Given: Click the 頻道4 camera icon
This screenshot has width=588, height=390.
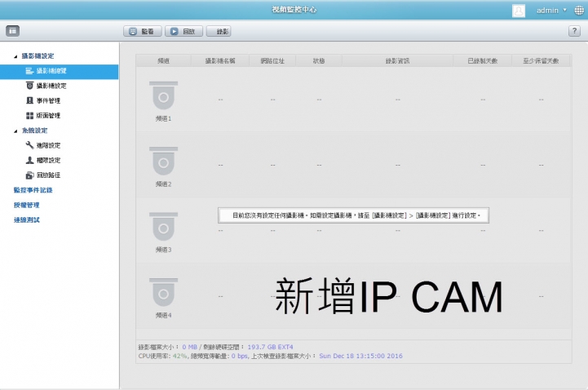Looking at the screenshot, I should coord(163,292).
